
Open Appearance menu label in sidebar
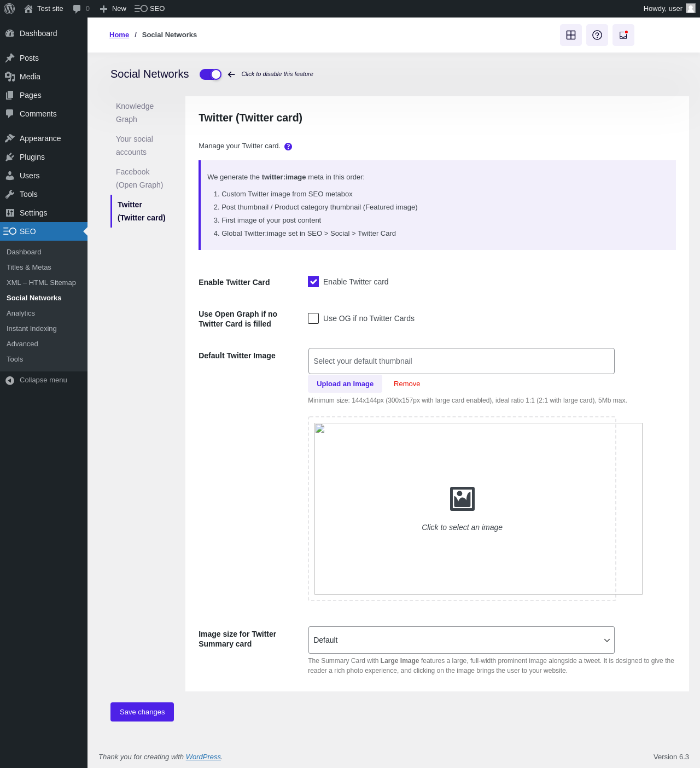coord(40,138)
